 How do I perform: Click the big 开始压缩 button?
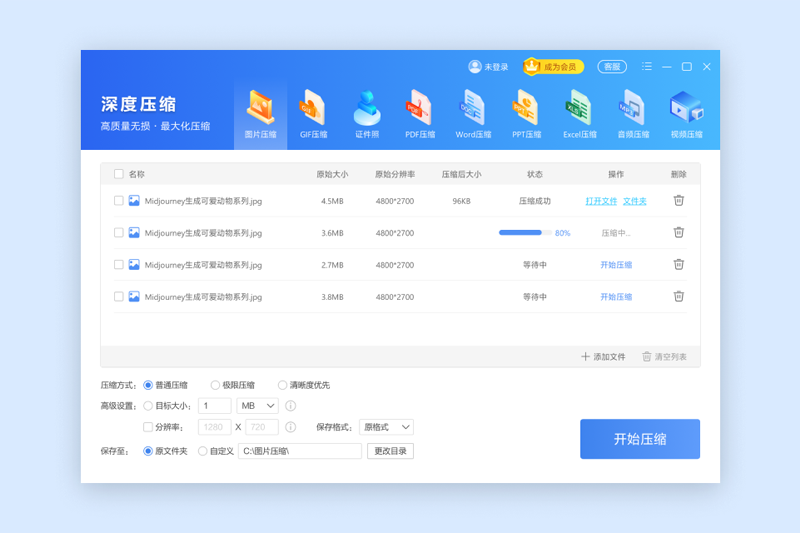pos(639,439)
